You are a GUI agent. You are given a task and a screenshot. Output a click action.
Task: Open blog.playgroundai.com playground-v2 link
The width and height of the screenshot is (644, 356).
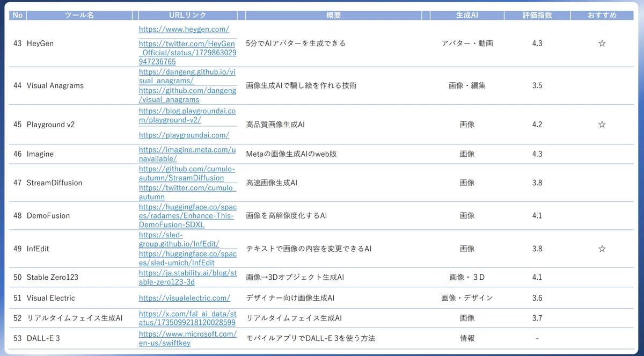pyautogui.click(x=187, y=115)
